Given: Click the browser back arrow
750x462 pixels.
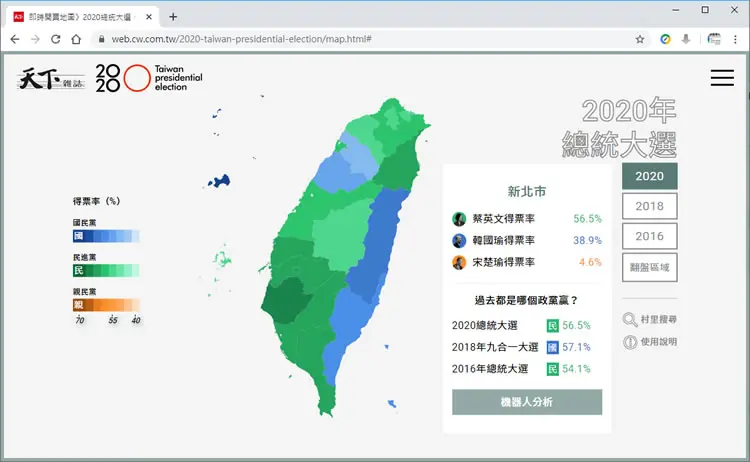Looking at the screenshot, I should click(15, 39).
